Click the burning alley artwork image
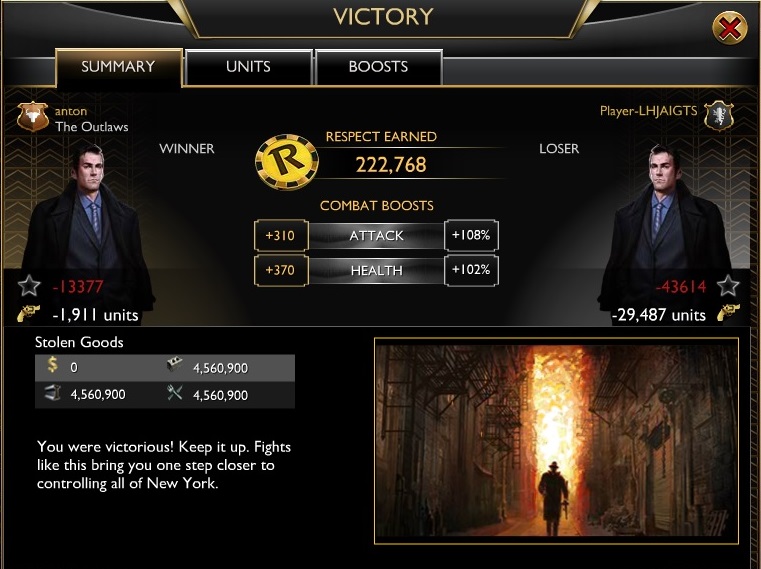 (557, 441)
